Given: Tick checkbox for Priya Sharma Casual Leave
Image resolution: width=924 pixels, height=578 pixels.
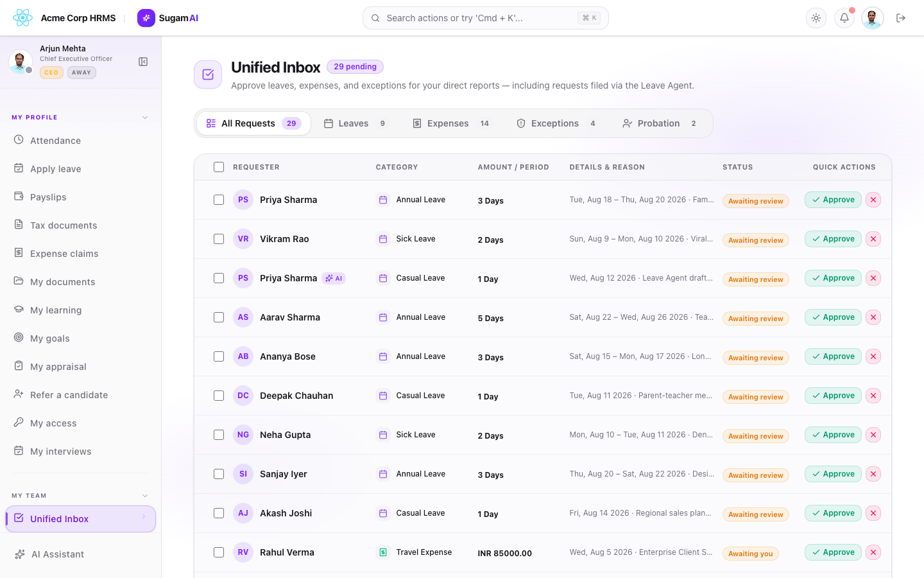Looking at the screenshot, I should (219, 278).
